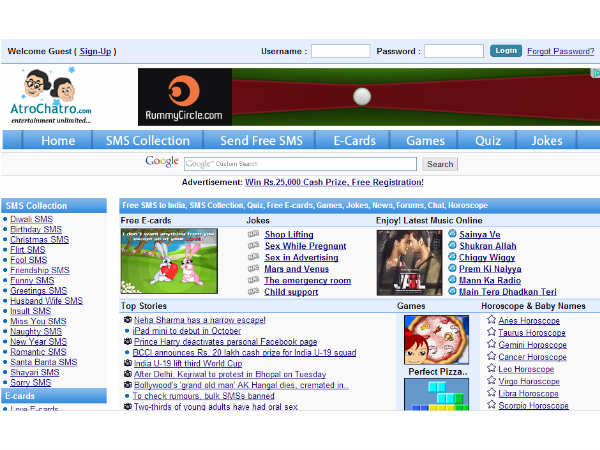Screen dimensions: 600x450
Task: Click the music icon beside Shukran Allah
Action: point(452,245)
